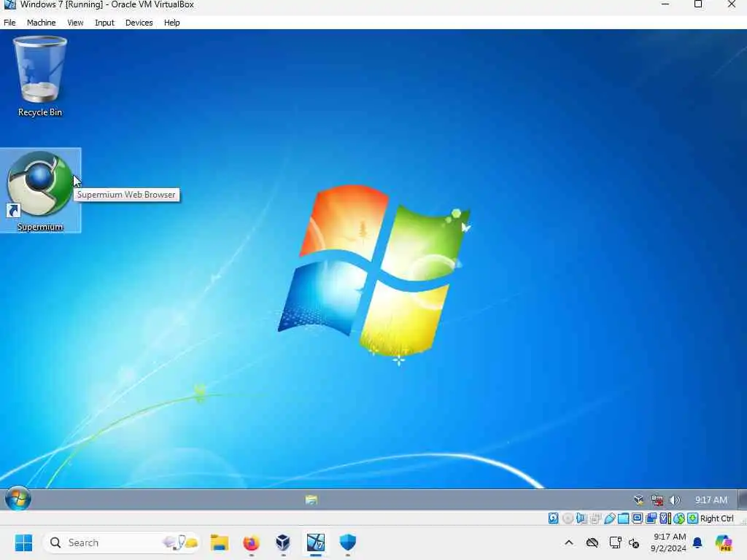The image size is (747, 560).
Task: Open VirtualBox hard disk activity indicator
Action: click(x=553, y=518)
